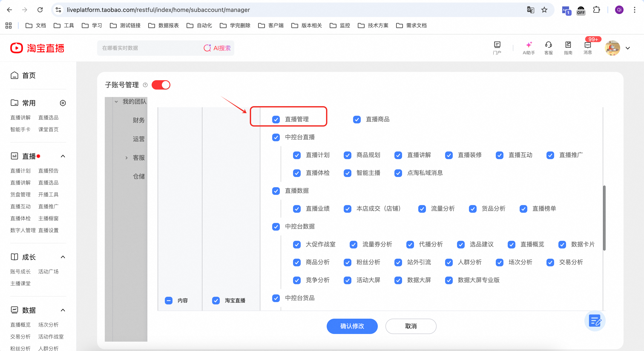Click the browser back arrow

(10, 10)
